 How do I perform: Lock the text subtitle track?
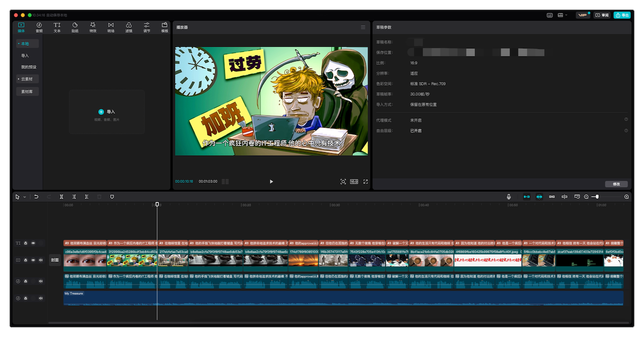pos(26,243)
